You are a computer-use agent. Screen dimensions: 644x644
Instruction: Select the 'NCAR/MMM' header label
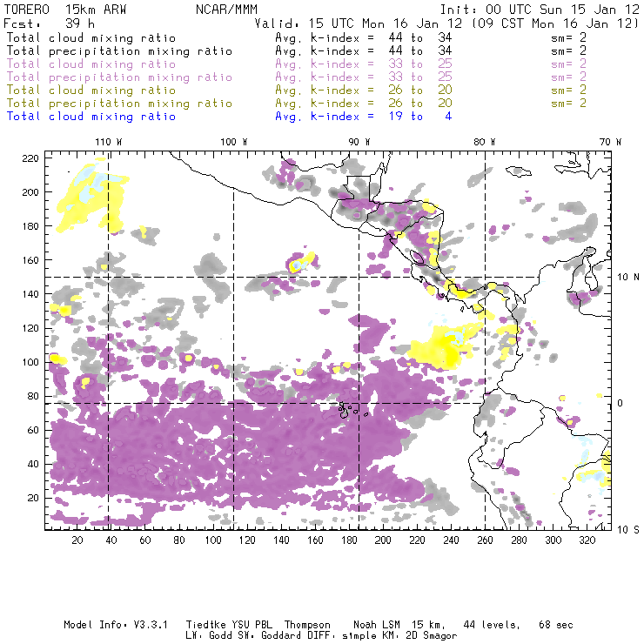[226, 10]
